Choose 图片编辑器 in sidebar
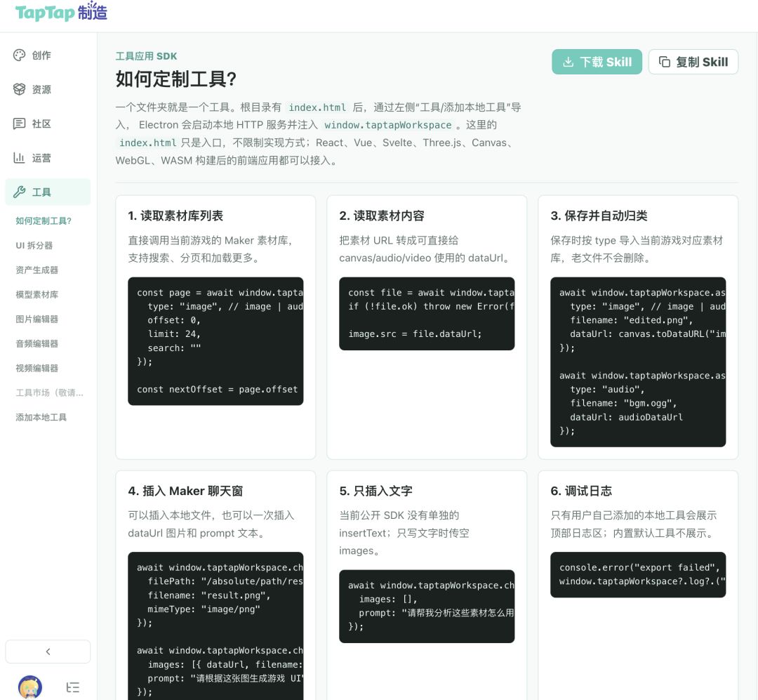The width and height of the screenshot is (758, 700). [x=36, y=319]
